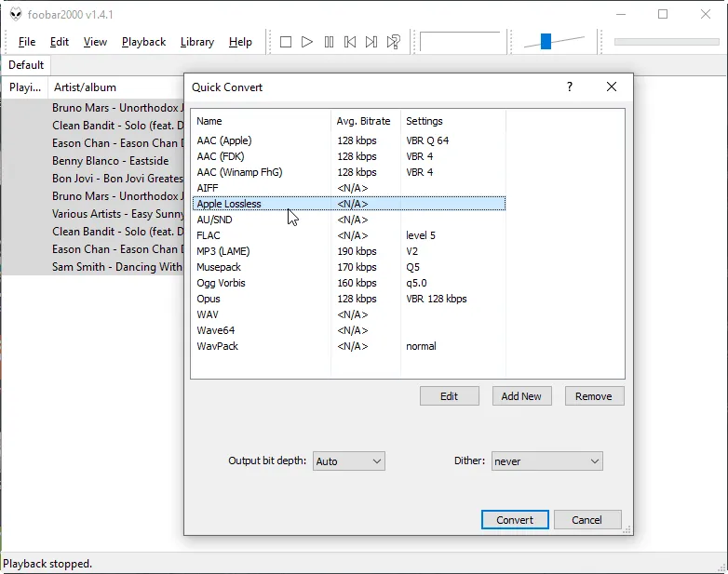Click the empty toolbar display box
728x574 pixels.
[460, 42]
